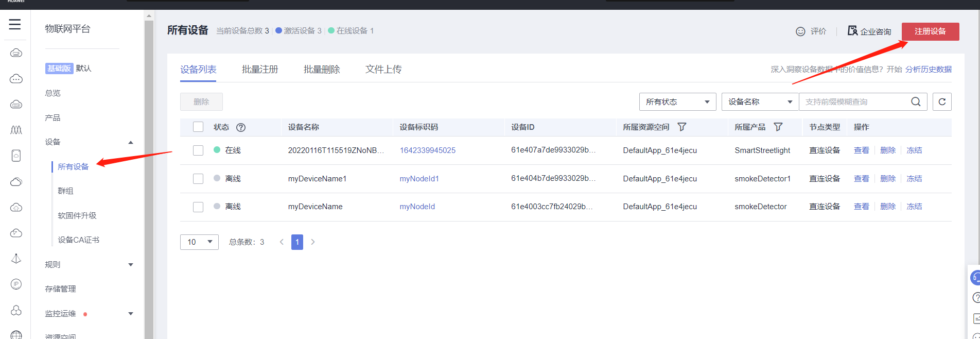Click 查看 for the SmartStreetlight device
Screen dimensions: 980x339
pyautogui.click(x=861, y=150)
